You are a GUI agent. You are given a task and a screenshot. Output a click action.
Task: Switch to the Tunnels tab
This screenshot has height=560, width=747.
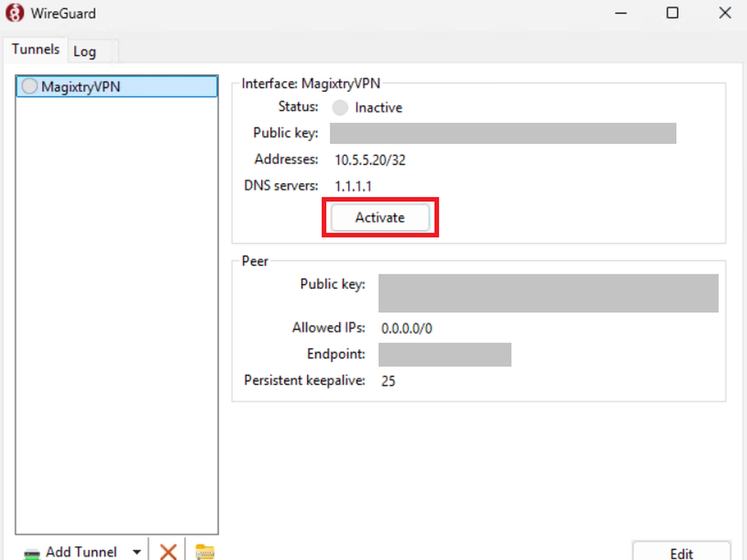(x=35, y=49)
